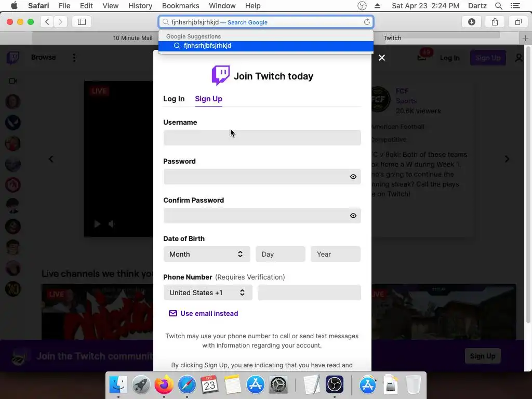532x399 pixels.
Task: Go back with Safari back arrow
Action: [x=47, y=22]
